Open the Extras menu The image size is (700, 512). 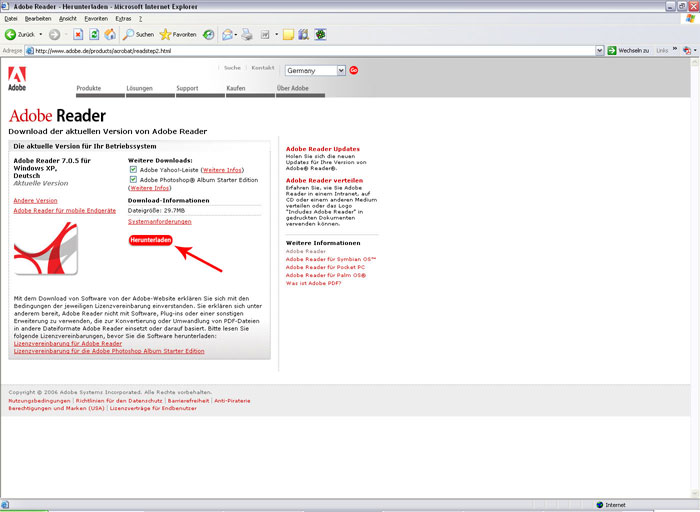123,19
